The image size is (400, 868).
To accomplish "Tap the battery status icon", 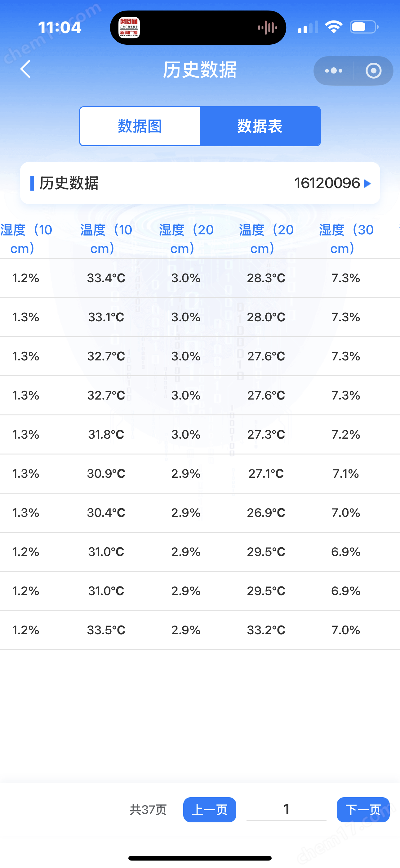I will (364, 27).
